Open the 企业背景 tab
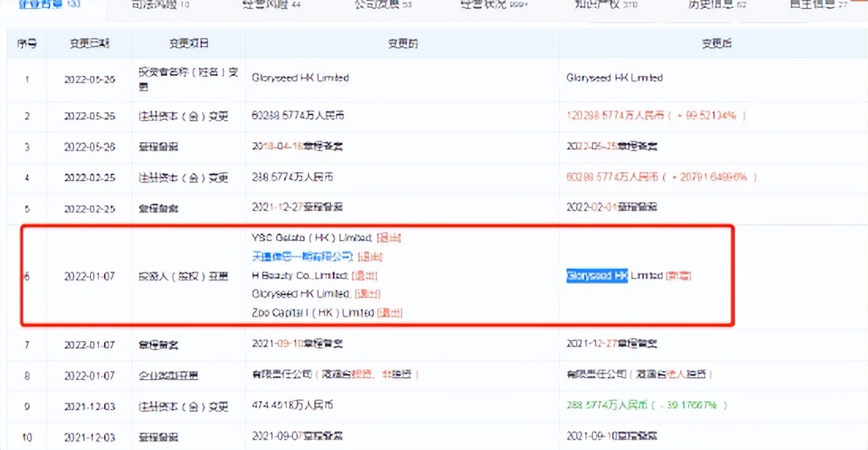868x450 pixels. point(49,5)
